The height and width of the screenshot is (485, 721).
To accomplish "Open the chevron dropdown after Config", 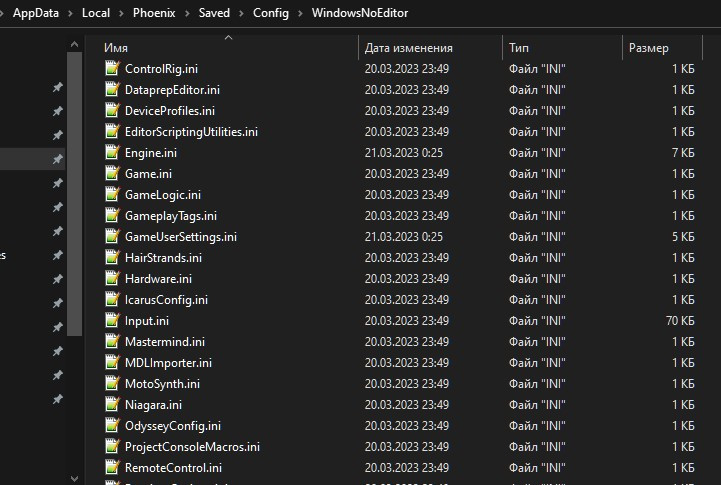I will click(298, 14).
